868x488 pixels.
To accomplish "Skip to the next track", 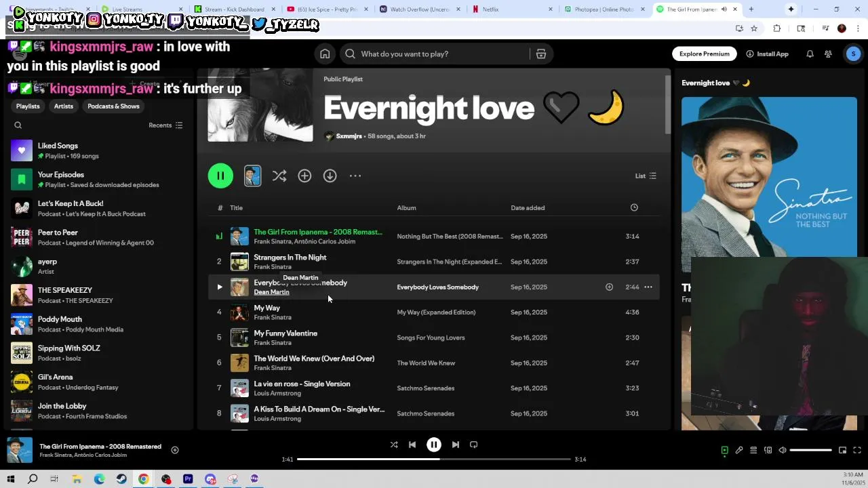I will click(456, 445).
